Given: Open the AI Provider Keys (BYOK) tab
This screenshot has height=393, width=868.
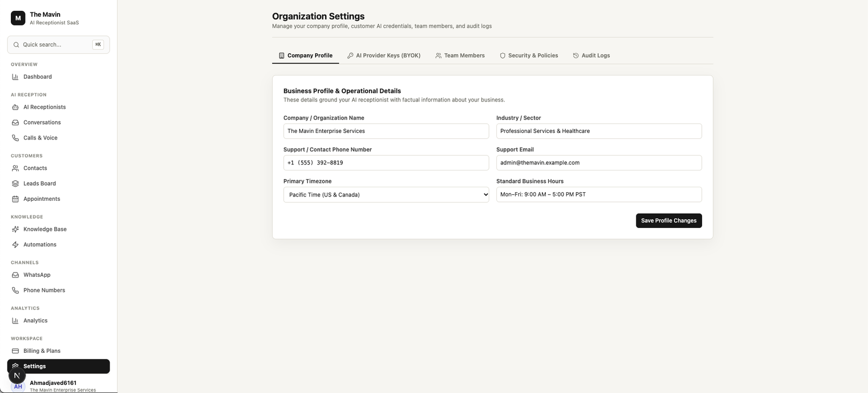Looking at the screenshot, I should coord(384,55).
